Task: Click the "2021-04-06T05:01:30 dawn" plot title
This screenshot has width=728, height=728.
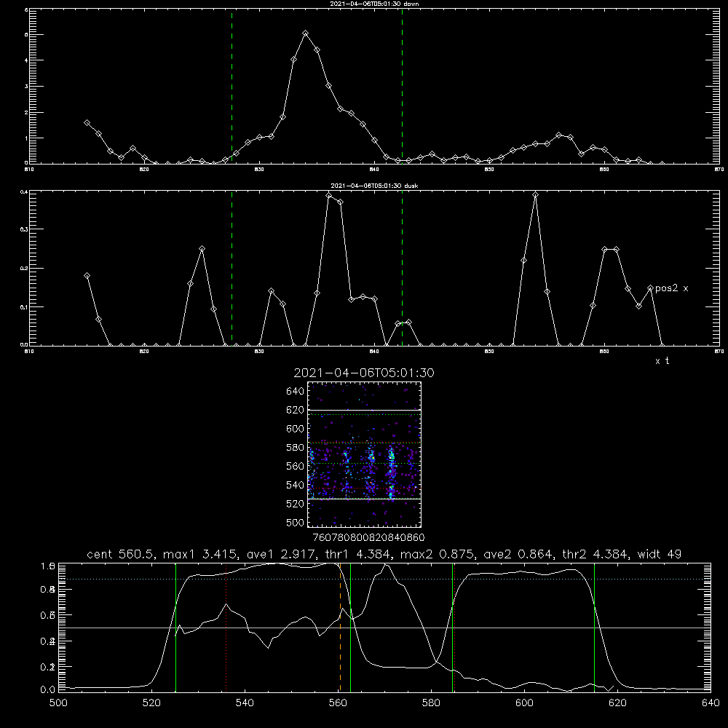Action: click(x=373, y=4)
